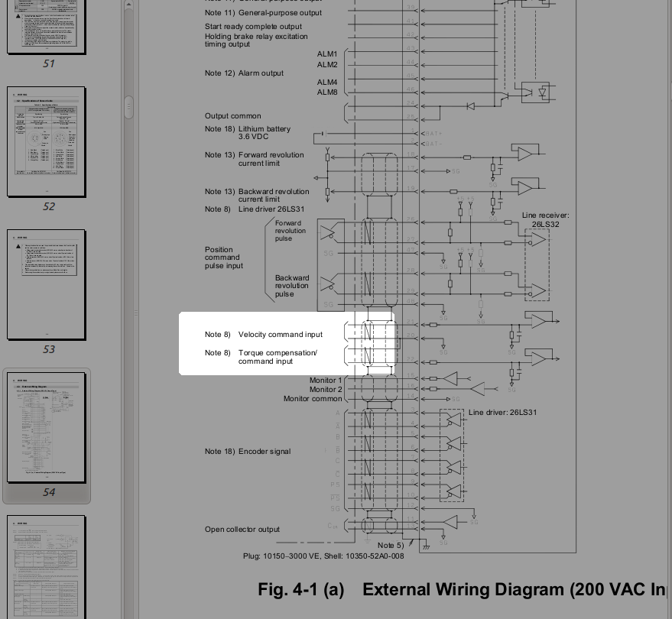Click the 'Encoder signal' Note 18 text
Screen dimensions: 672x619
pos(265,452)
